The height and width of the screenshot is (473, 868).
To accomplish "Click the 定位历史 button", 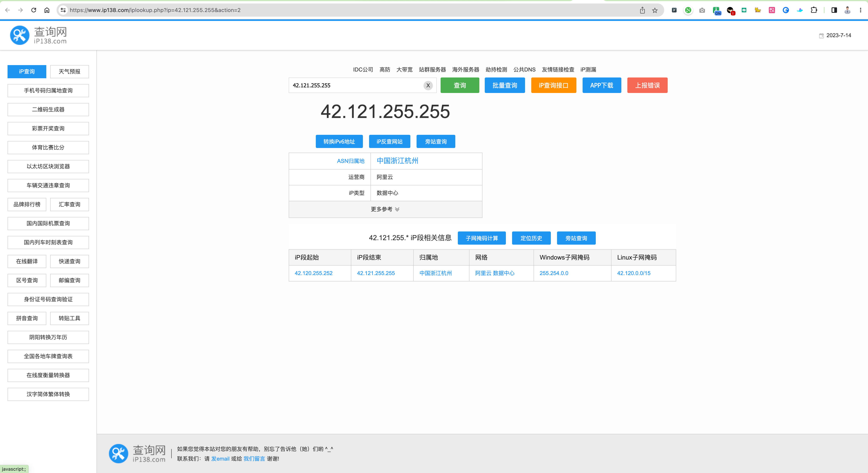I will coord(531,238).
